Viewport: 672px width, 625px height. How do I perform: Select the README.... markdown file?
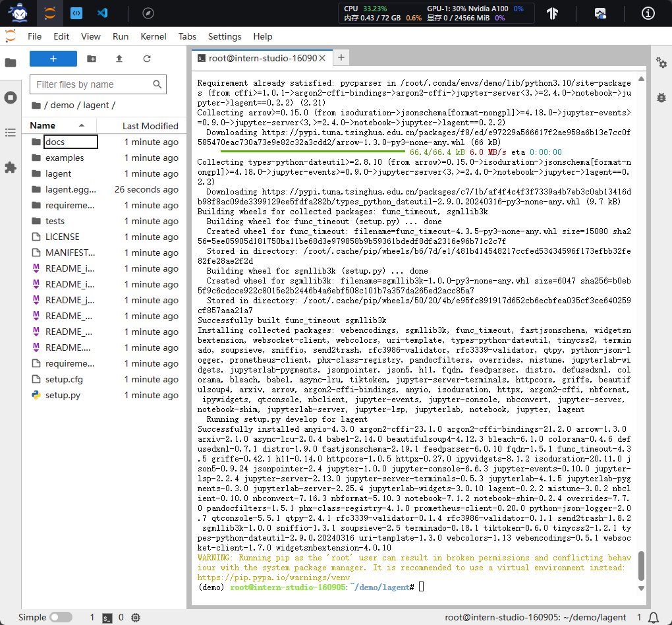[x=105, y=348]
